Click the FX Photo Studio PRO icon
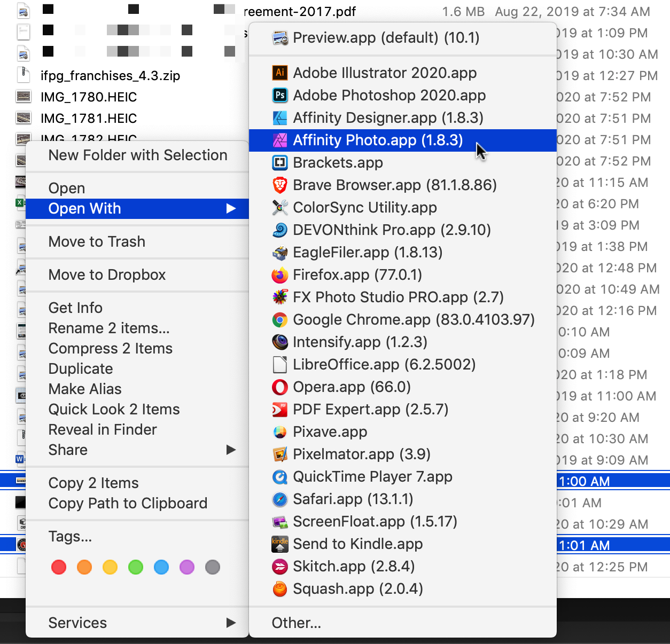The image size is (670, 644). pyautogui.click(x=280, y=297)
